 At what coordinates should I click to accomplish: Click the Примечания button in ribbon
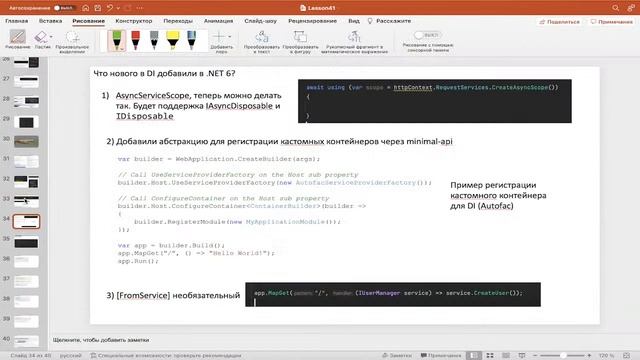tap(612, 22)
